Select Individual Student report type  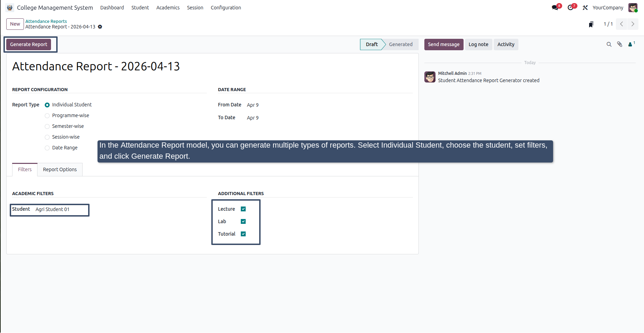coord(47,105)
